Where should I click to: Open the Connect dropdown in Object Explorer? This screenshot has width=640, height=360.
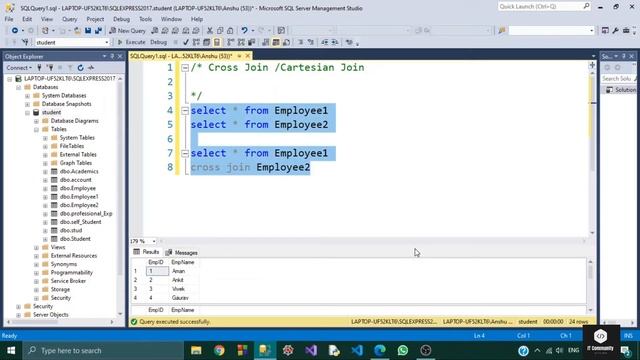click(19, 68)
